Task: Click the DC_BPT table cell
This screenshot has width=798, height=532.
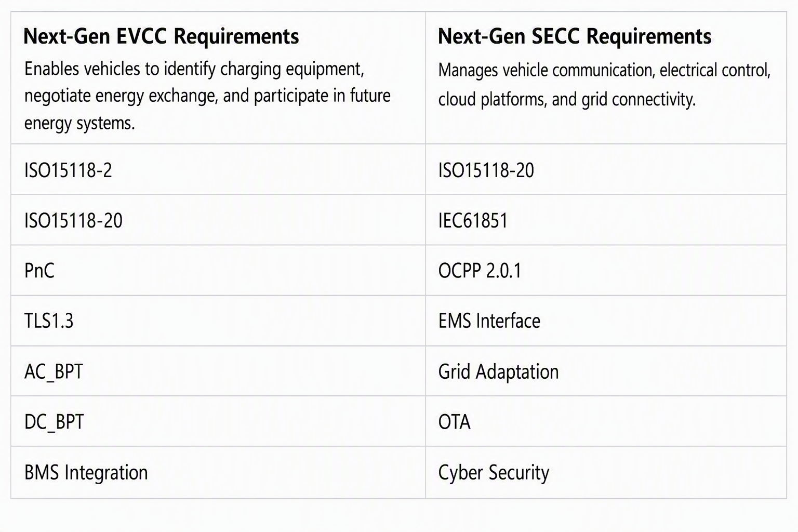Action: pos(218,421)
